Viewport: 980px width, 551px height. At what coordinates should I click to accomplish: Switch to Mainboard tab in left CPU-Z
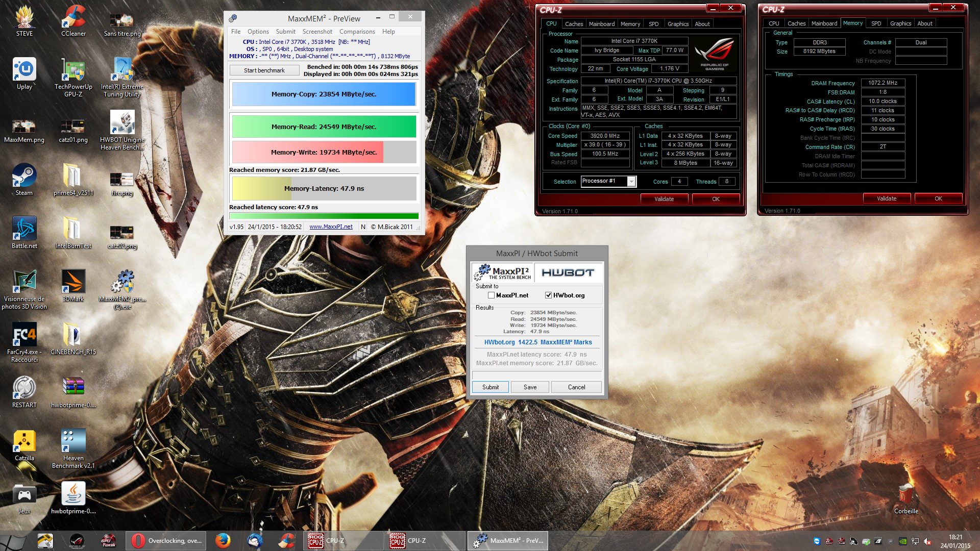tap(602, 24)
